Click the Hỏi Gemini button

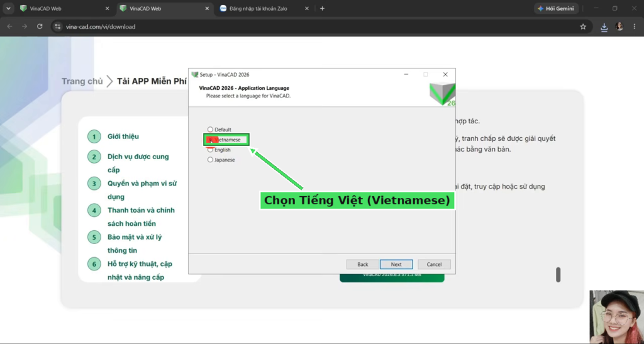[556, 8]
